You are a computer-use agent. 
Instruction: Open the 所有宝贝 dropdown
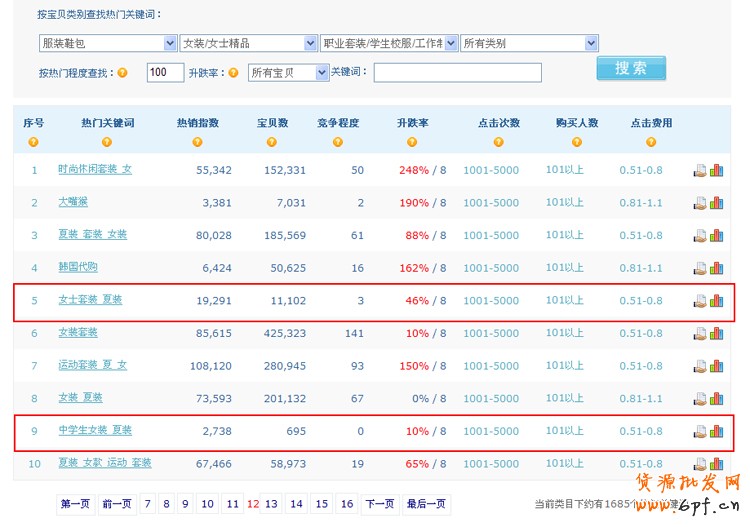pos(288,72)
